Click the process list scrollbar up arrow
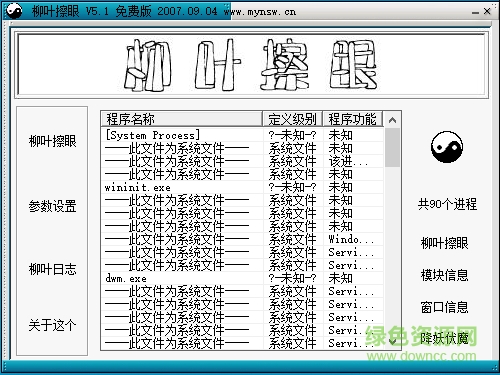500x375 pixels. pos(392,120)
